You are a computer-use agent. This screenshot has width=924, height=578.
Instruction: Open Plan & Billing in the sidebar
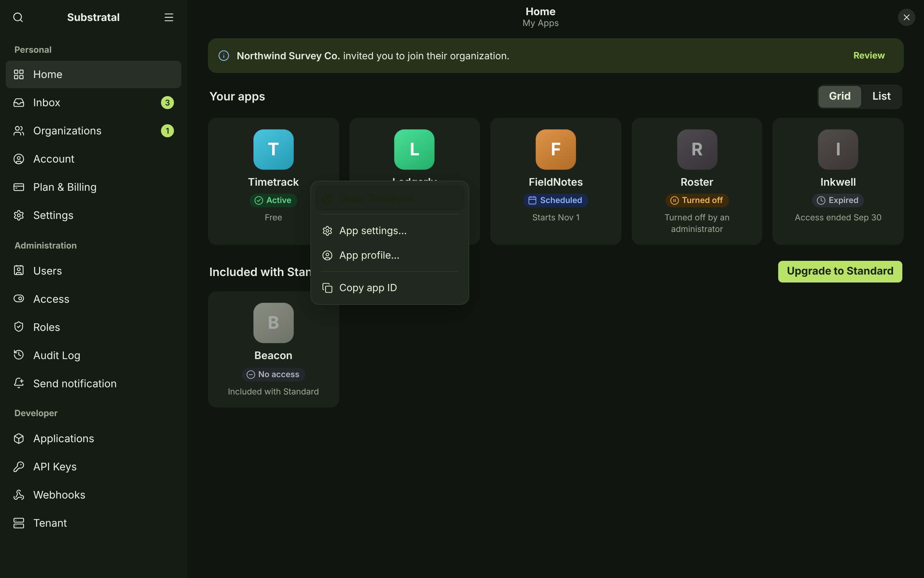tap(93, 187)
